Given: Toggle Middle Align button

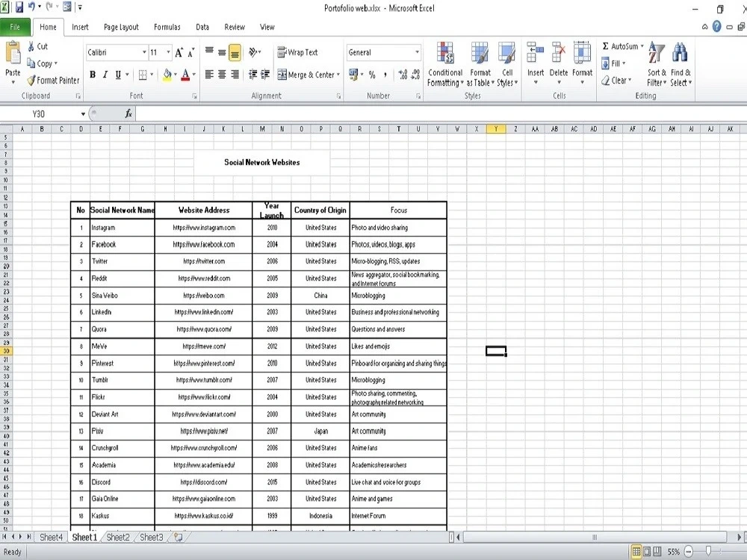Looking at the screenshot, I should pyautogui.click(x=222, y=52).
